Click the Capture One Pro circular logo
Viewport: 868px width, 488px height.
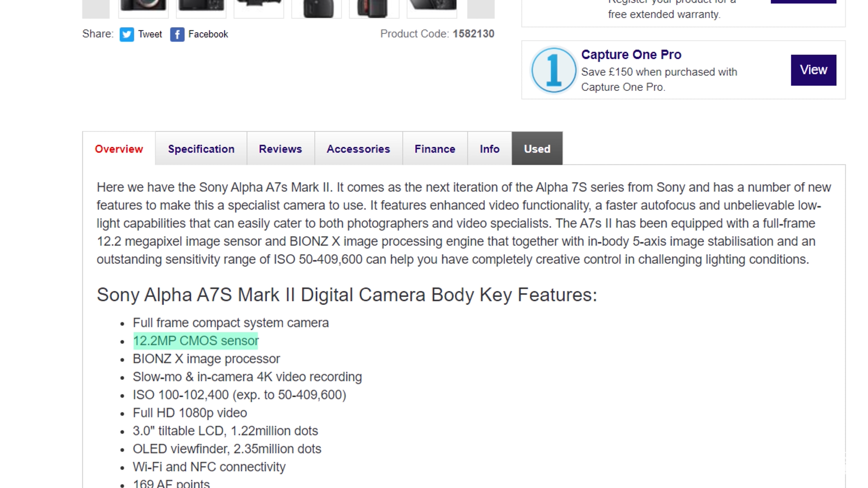click(553, 70)
